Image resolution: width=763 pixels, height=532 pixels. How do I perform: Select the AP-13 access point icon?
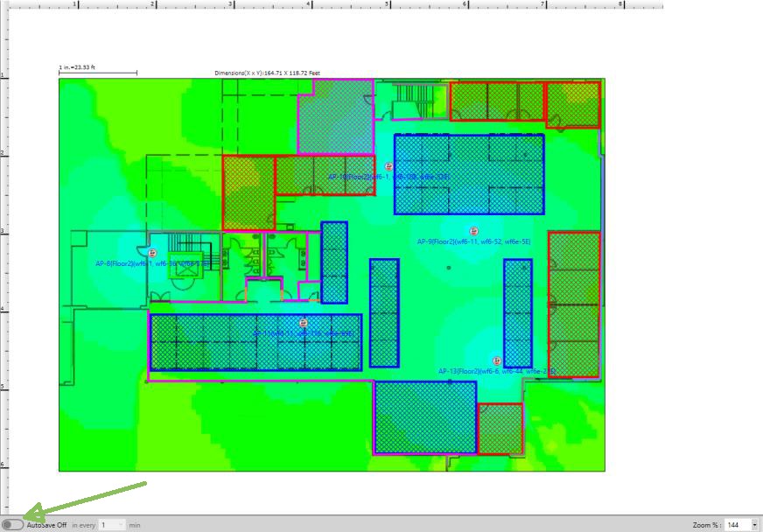tap(497, 360)
